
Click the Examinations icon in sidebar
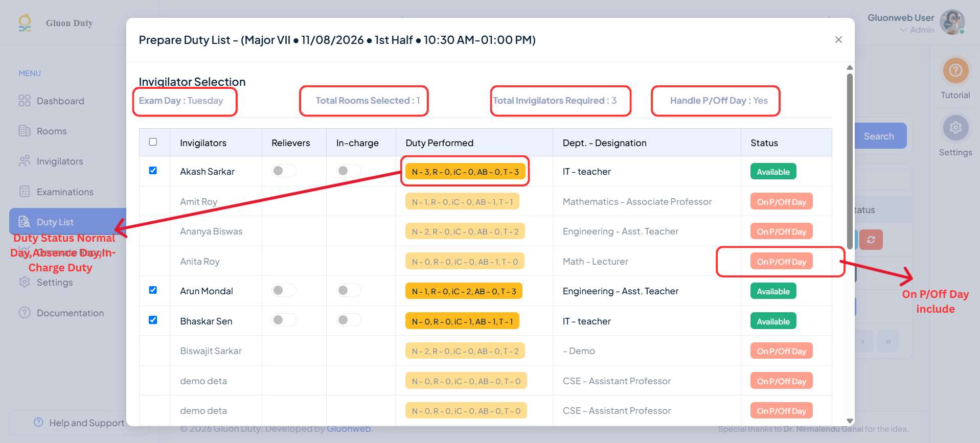25,192
